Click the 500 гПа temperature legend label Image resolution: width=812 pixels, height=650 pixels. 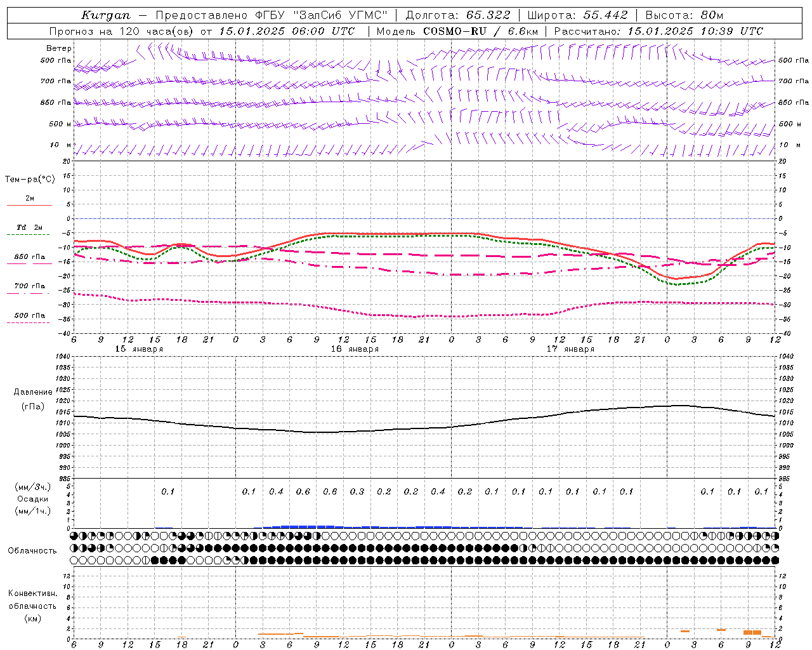click(30, 315)
